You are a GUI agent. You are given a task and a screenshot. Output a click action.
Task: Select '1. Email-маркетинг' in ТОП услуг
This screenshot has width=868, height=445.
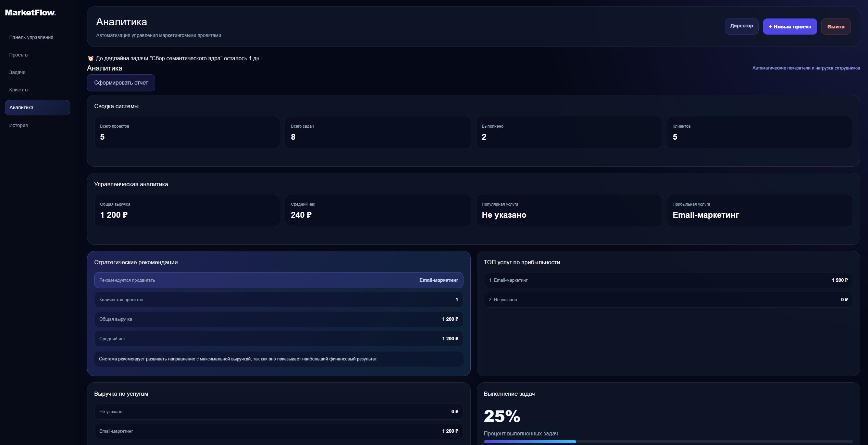[x=668, y=280]
